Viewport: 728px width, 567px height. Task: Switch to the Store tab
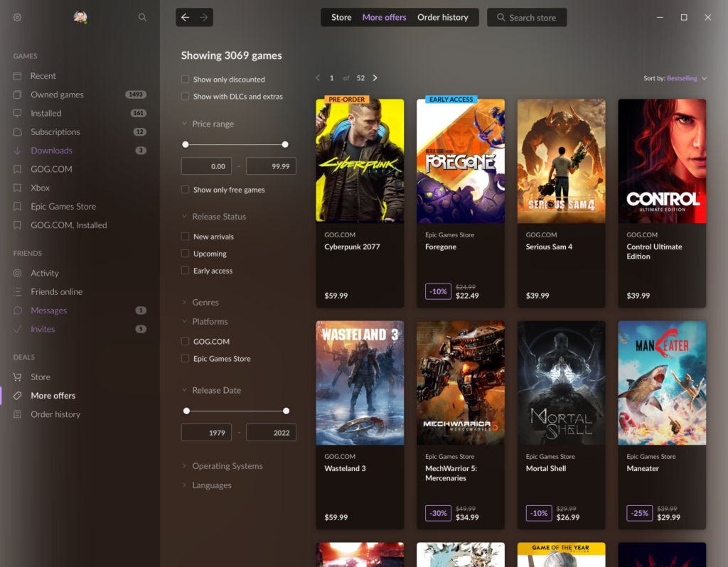pyautogui.click(x=341, y=17)
